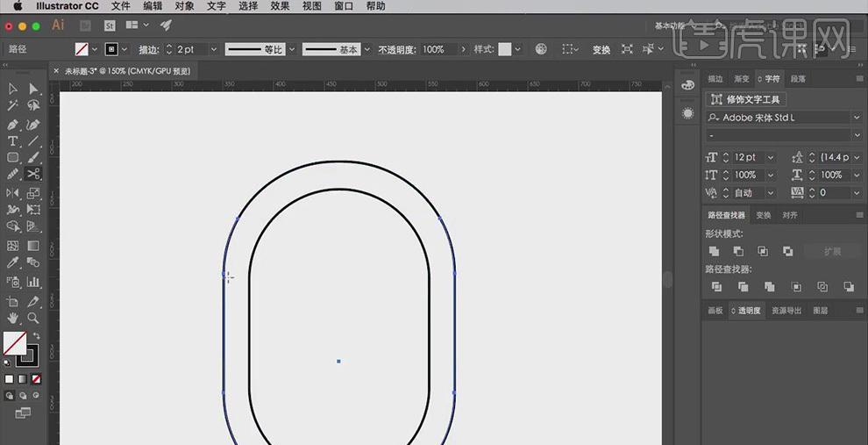Viewport: 868px width, 445px height.
Task: Select the Line Segment tool
Action: (33, 140)
